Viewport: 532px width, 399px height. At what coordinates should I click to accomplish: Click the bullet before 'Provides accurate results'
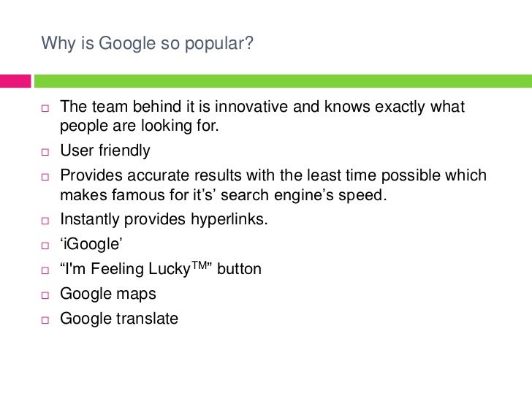coord(45,177)
